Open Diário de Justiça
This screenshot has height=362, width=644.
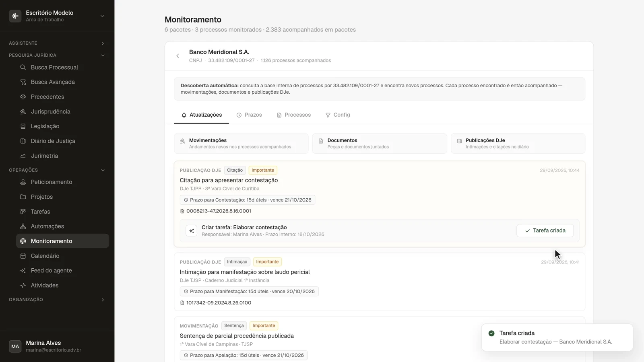pos(62,141)
